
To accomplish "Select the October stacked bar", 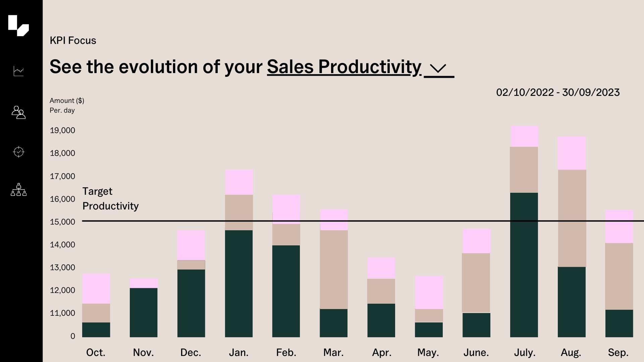I will click(96, 305).
